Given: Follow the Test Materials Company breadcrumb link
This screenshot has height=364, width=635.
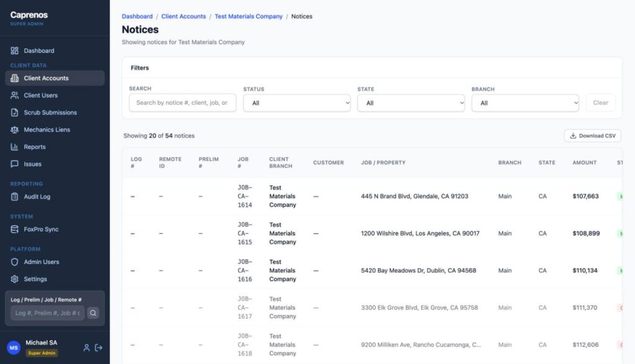Looking at the screenshot, I should (249, 16).
